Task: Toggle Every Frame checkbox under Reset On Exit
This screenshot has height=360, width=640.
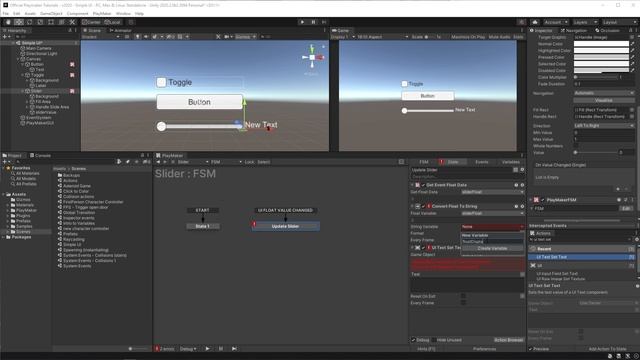Action: 463,302
